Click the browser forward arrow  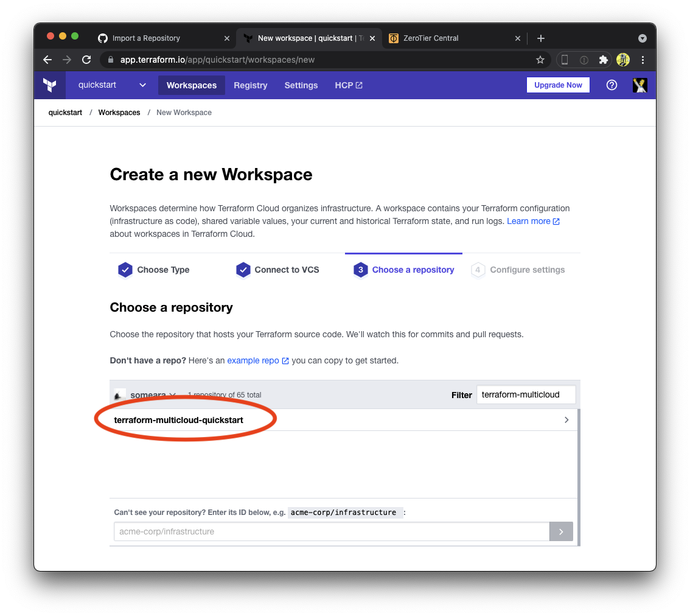67,60
